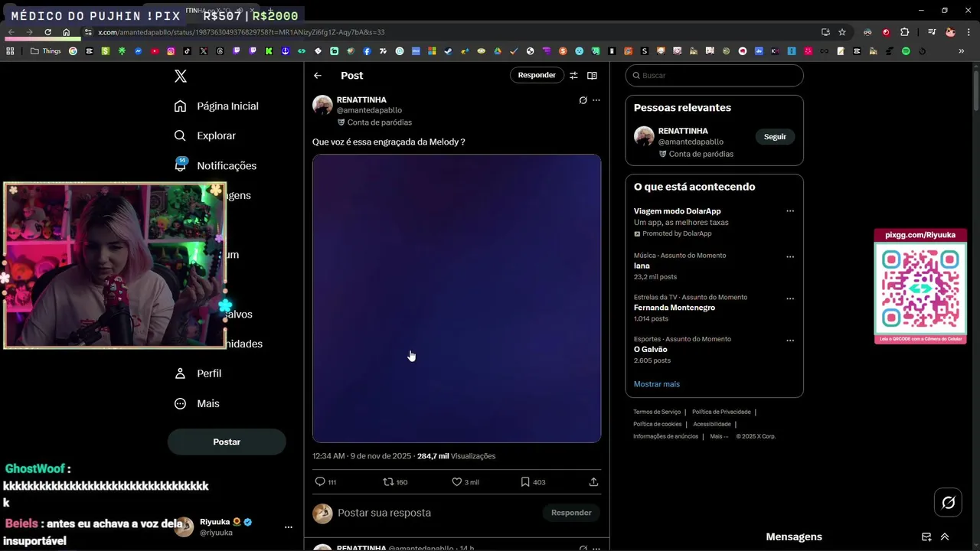This screenshot has width=980, height=551.
Task: Open Informações de anúncios link
Action: click(665, 436)
